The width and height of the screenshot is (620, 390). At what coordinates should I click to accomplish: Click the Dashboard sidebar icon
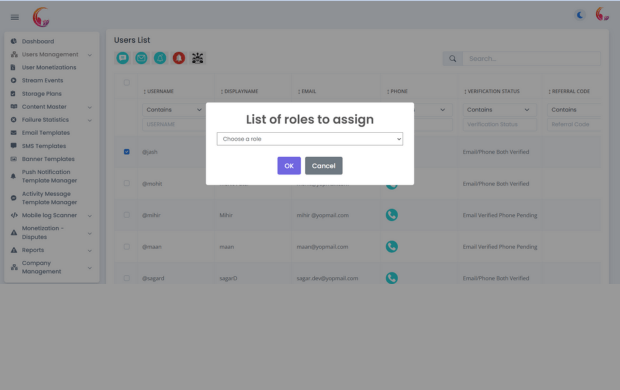pyautogui.click(x=14, y=41)
